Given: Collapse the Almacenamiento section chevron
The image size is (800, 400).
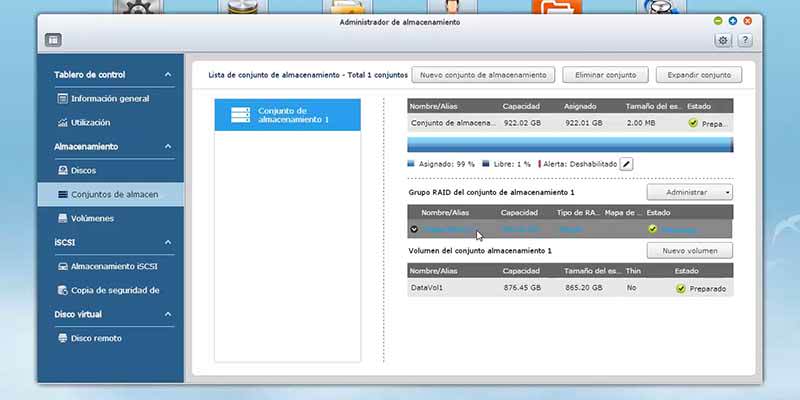Looking at the screenshot, I should coord(168,146).
